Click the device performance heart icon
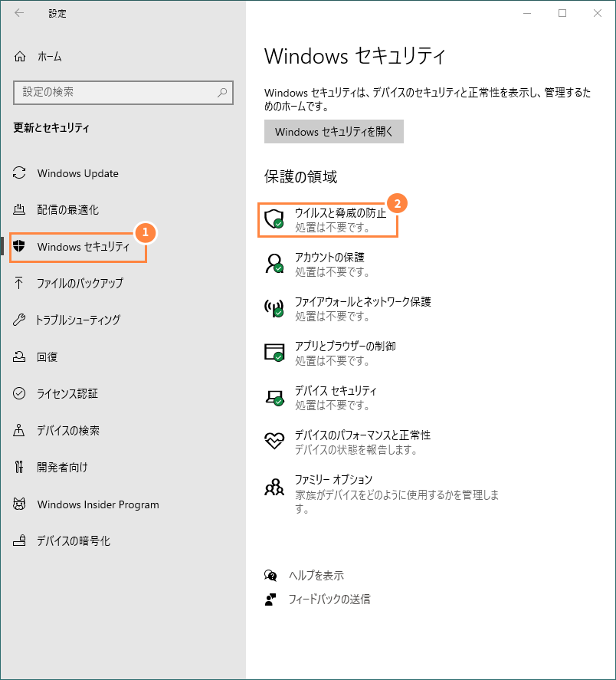Screen dimensions: 616x680 (x=274, y=441)
